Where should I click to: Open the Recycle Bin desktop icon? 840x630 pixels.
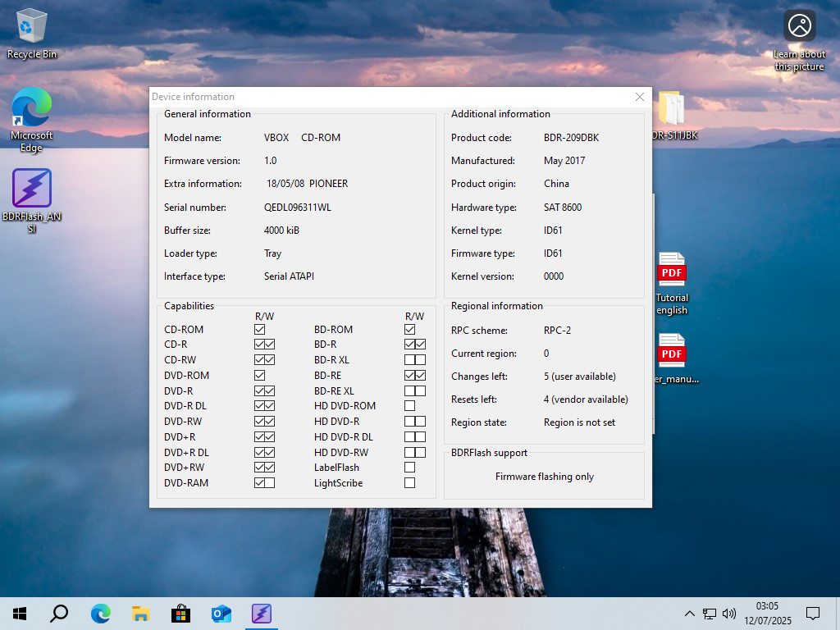tap(32, 33)
